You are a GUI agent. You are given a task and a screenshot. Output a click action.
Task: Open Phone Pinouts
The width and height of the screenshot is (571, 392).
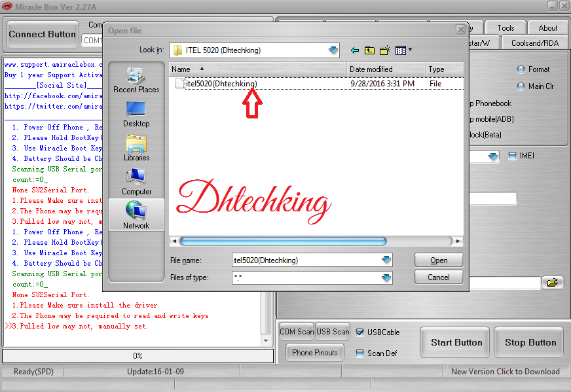point(314,352)
